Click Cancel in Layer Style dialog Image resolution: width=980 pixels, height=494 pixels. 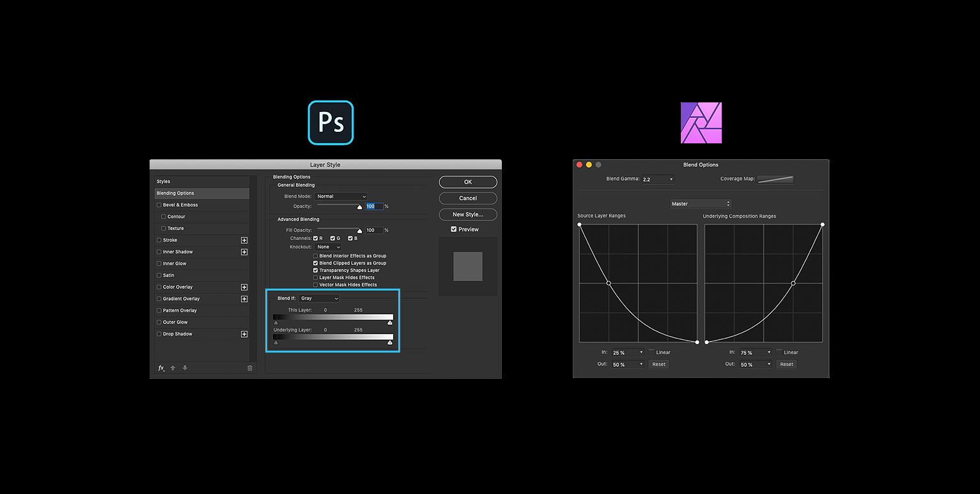click(468, 198)
